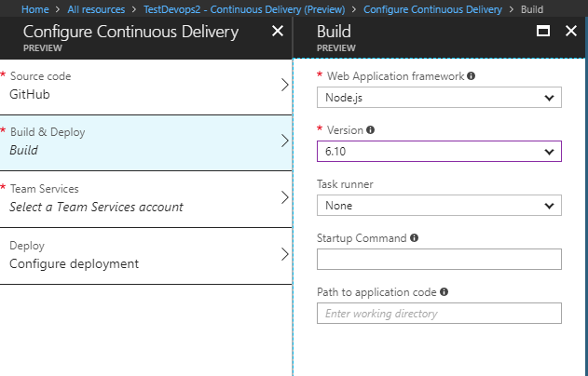The width and height of the screenshot is (588, 376).
Task: Open TestDevops2 Continuous Delivery breadcrumb
Action: [x=244, y=9]
